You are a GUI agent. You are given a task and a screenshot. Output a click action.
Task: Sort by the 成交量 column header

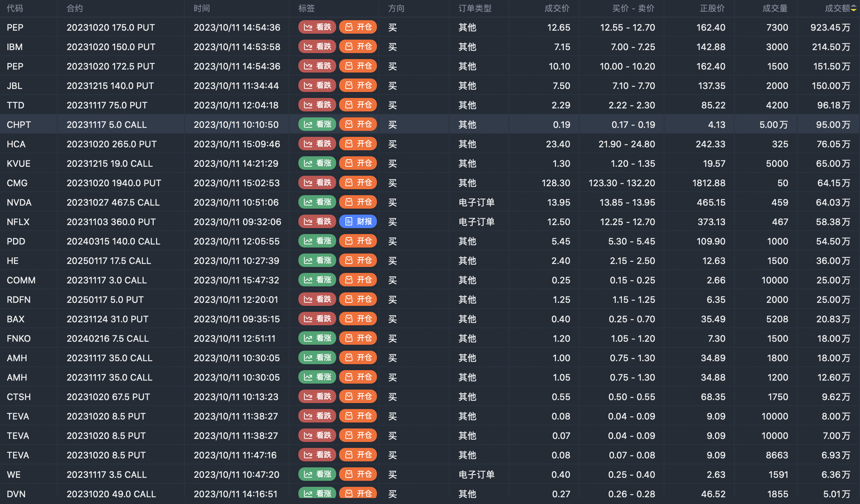(775, 9)
